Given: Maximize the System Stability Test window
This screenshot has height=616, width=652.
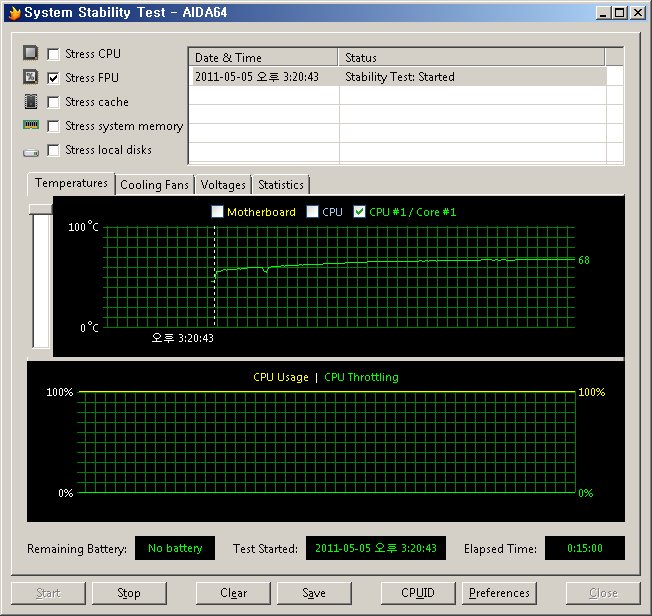Looking at the screenshot, I should [x=619, y=13].
